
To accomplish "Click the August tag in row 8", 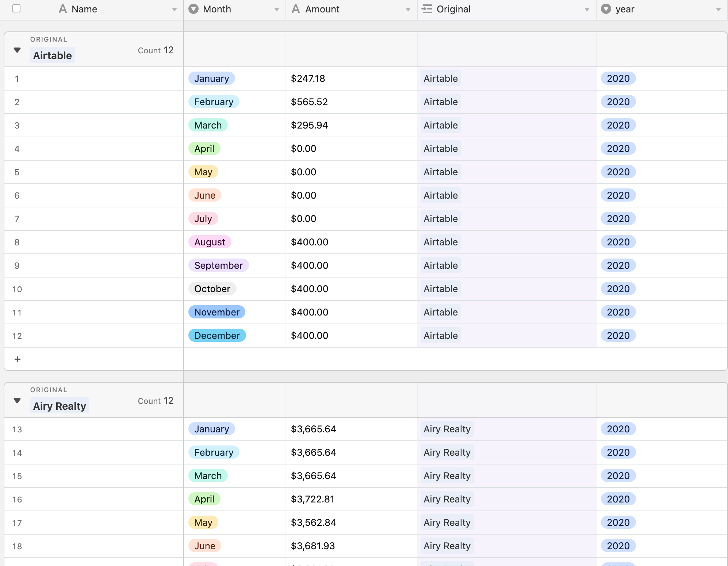I will point(210,242).
